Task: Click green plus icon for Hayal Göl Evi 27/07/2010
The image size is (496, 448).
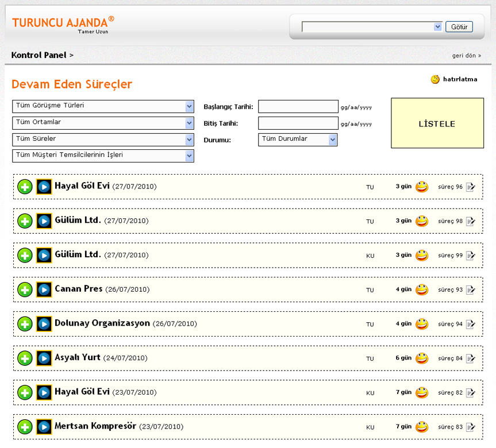Action: coord(25,187)
